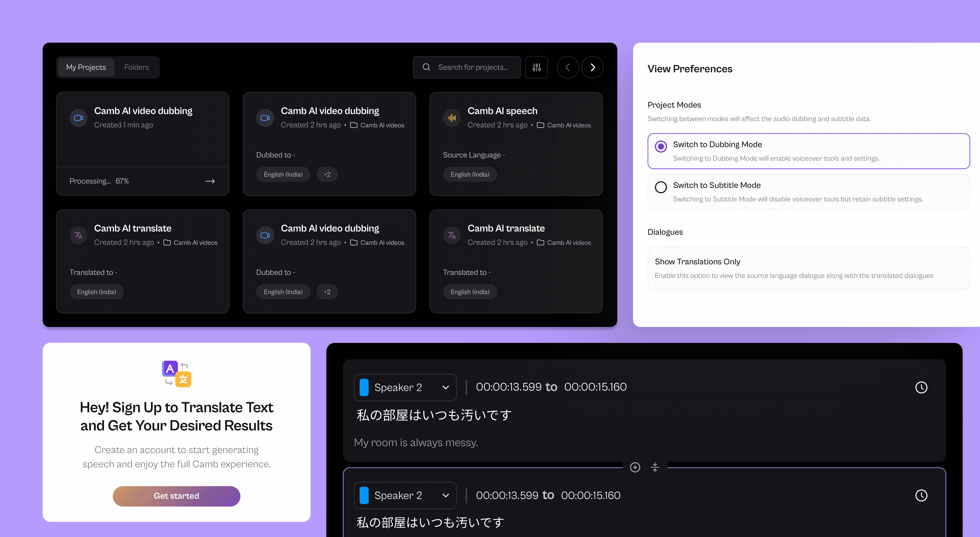Add a dialogue with the plus circle icon
Screen dimensions: 980x537
(635, 467)
